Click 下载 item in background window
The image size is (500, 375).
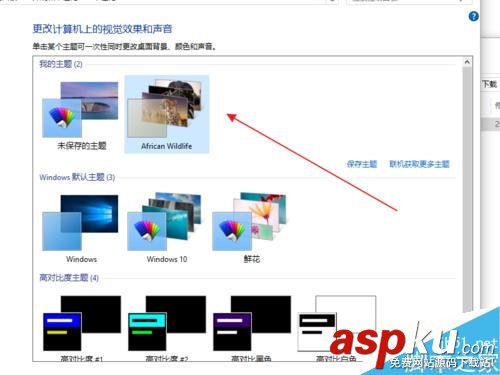click(x=490, y=84)
